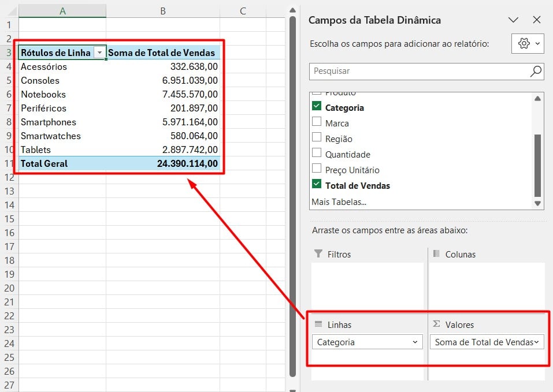Click the field list scroll-down arrow
The width and height of the screenshot is (553, 392).
537,203
